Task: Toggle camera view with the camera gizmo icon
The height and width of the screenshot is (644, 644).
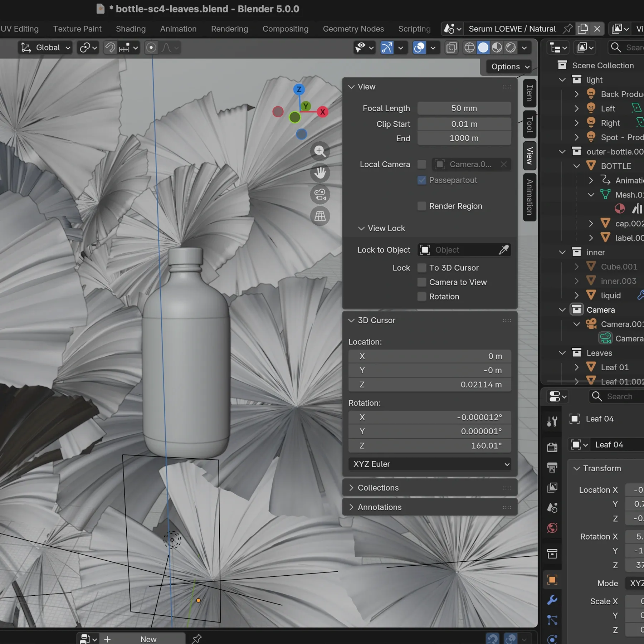Action: coord(319,194)
